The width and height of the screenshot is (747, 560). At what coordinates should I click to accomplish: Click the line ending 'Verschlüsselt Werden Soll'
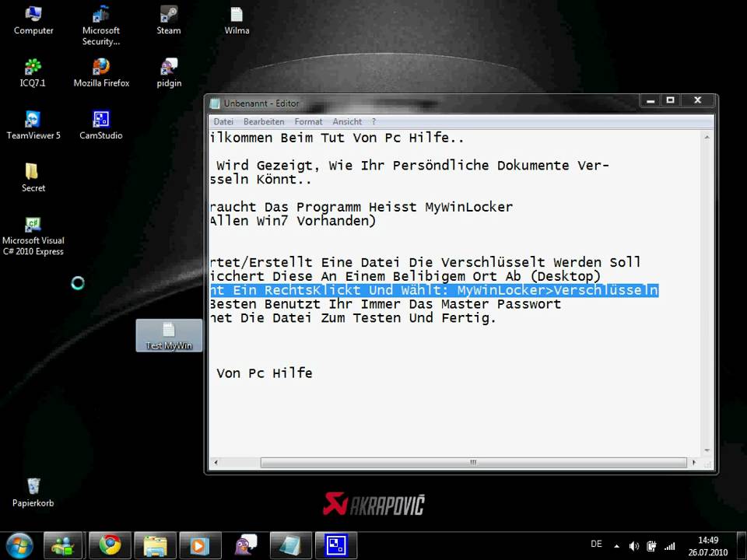(x=426, y=262)
